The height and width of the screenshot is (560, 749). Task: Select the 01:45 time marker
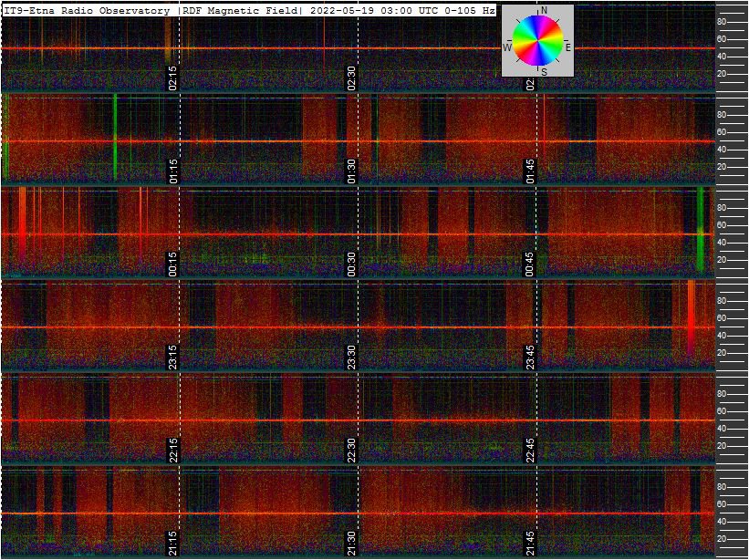[x=530, y=171]
